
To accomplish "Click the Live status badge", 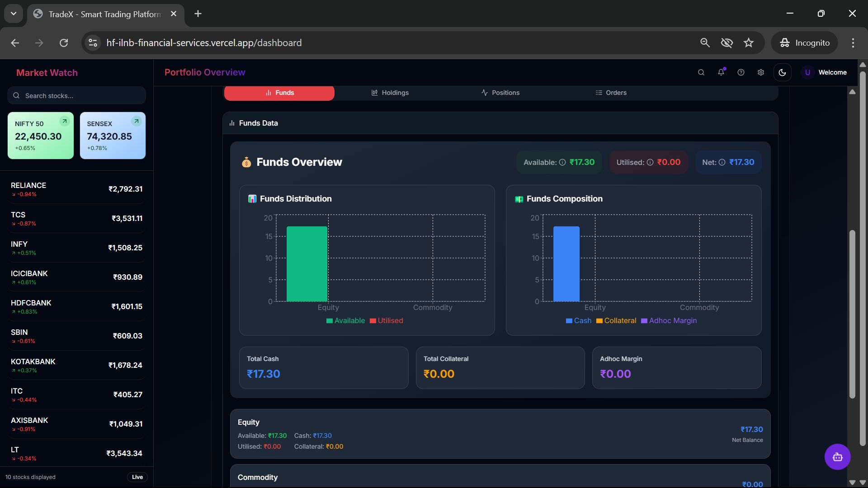I will (x=137, y=477).
